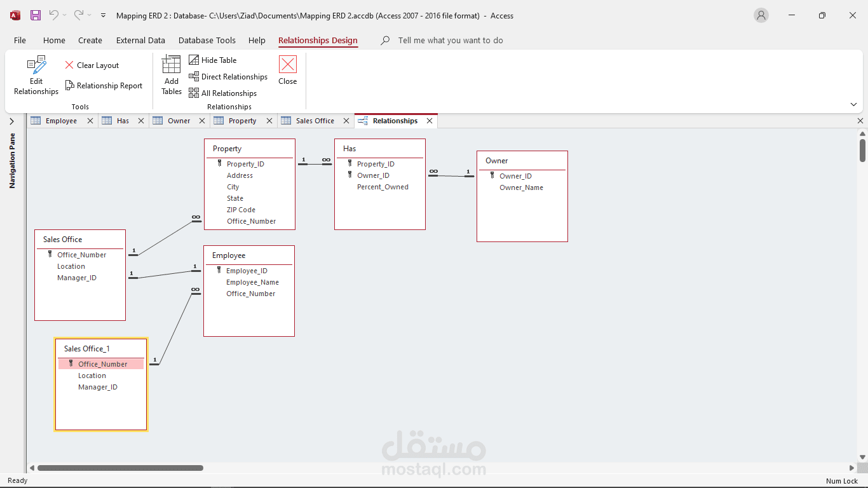Screen dimensions: 868x488
Task: Click the vertical scrollbar down arrow
Action: 862,457
